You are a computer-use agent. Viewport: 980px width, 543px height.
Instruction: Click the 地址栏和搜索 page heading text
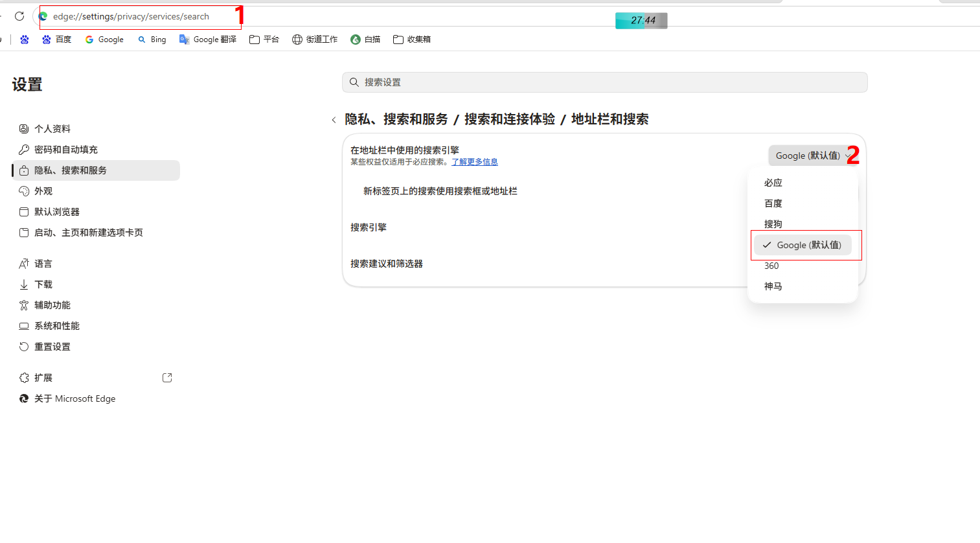pos(610,119)
